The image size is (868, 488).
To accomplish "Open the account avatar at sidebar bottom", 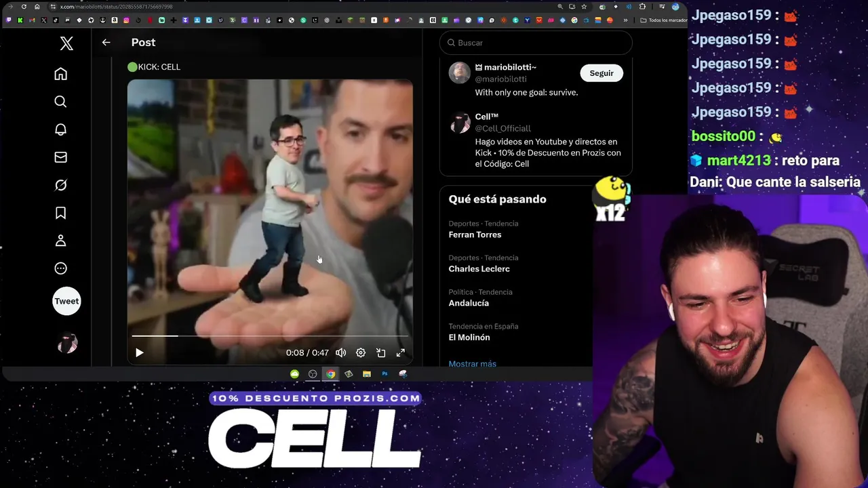I will [x=67, y=344].
